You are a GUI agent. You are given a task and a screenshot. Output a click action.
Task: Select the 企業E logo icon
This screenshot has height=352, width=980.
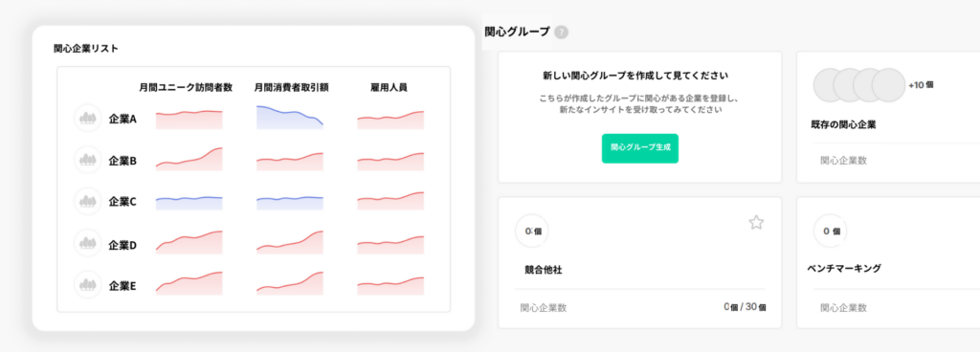87,285
